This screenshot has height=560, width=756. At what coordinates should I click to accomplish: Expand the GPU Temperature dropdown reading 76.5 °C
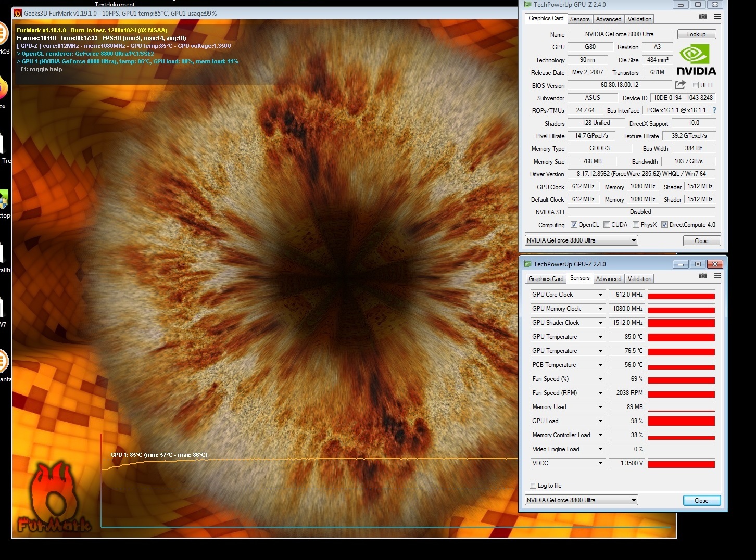click(x=600, y=351)
